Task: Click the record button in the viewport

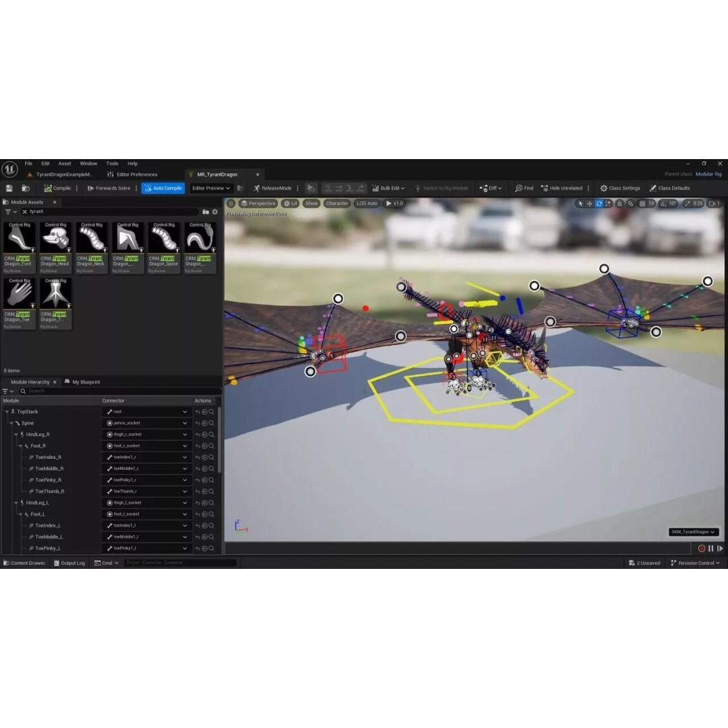Action: tap(702, 548)
